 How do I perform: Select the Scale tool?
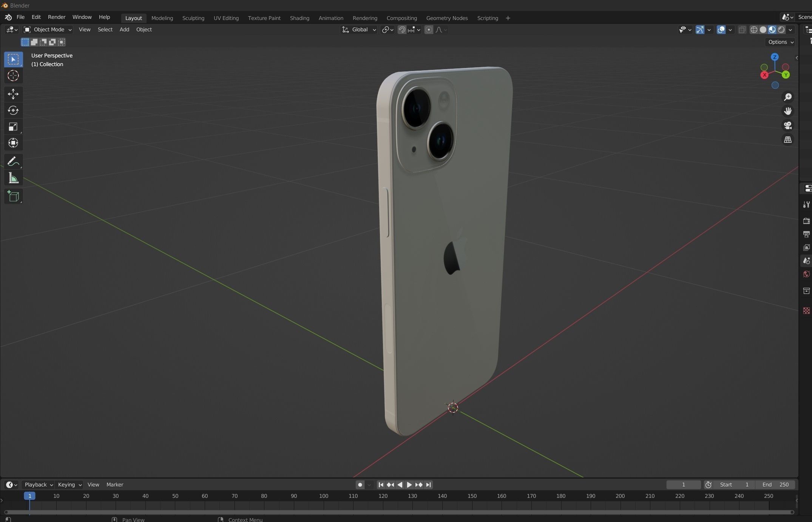coord(13,127)
